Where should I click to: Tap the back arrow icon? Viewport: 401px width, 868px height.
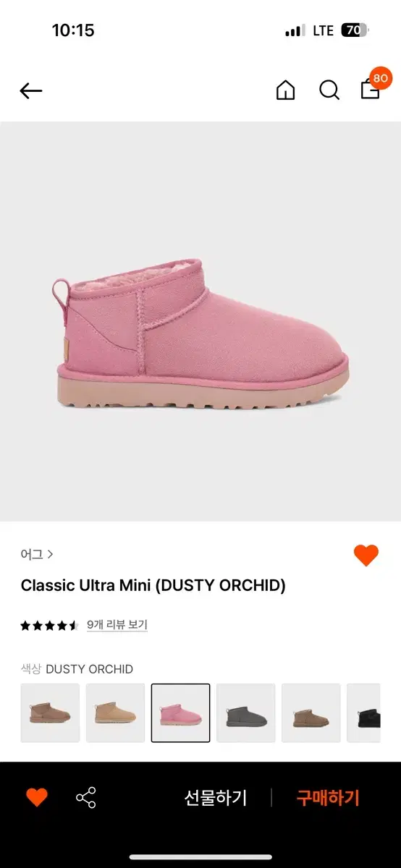(31, 90)
